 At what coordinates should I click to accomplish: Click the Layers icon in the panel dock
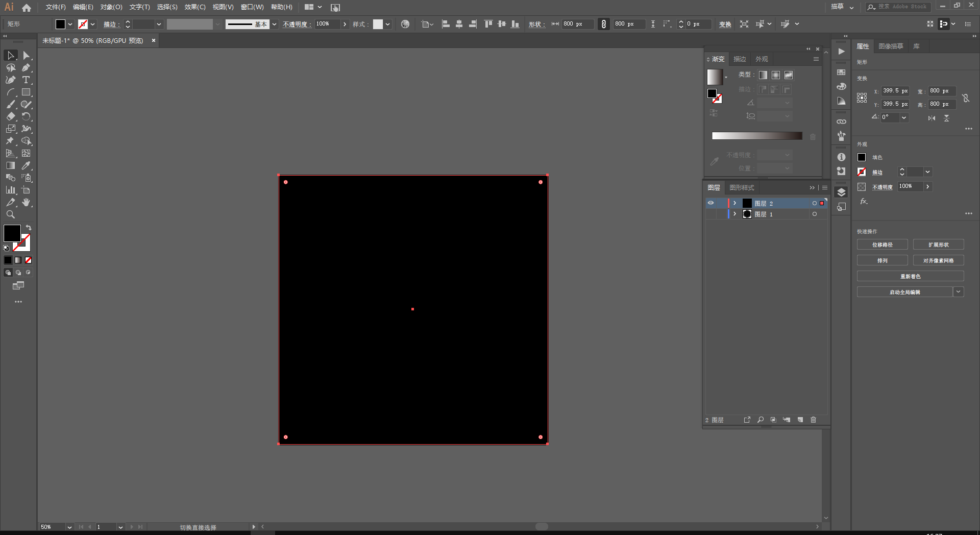[842, 192]
